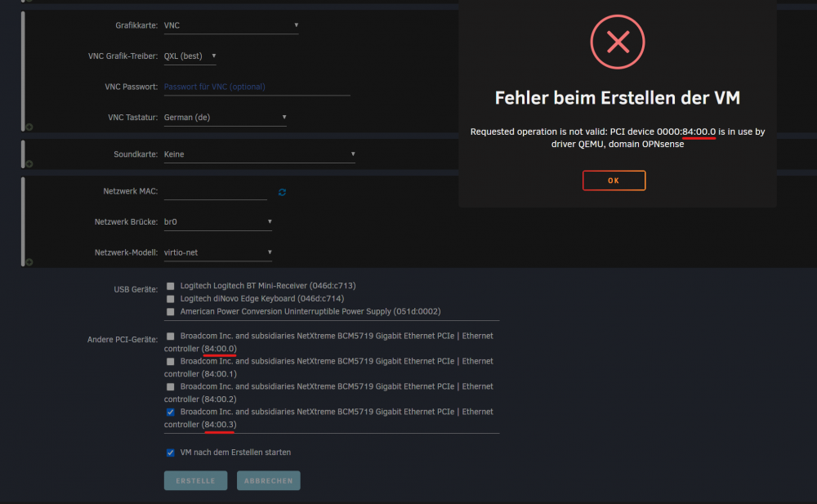This screenshot has width=817, height=504.
Task: Open VNC Tastatur German (de) dropdown
Action: coord(225,118)
